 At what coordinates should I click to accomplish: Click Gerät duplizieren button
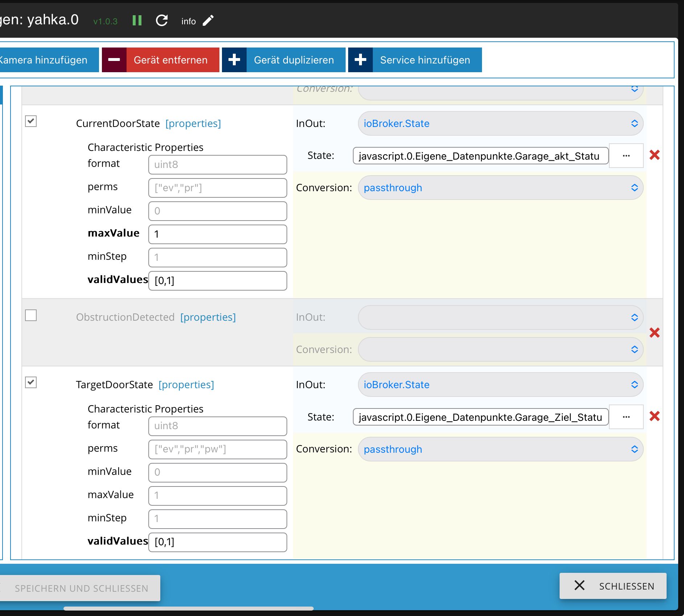284,60
